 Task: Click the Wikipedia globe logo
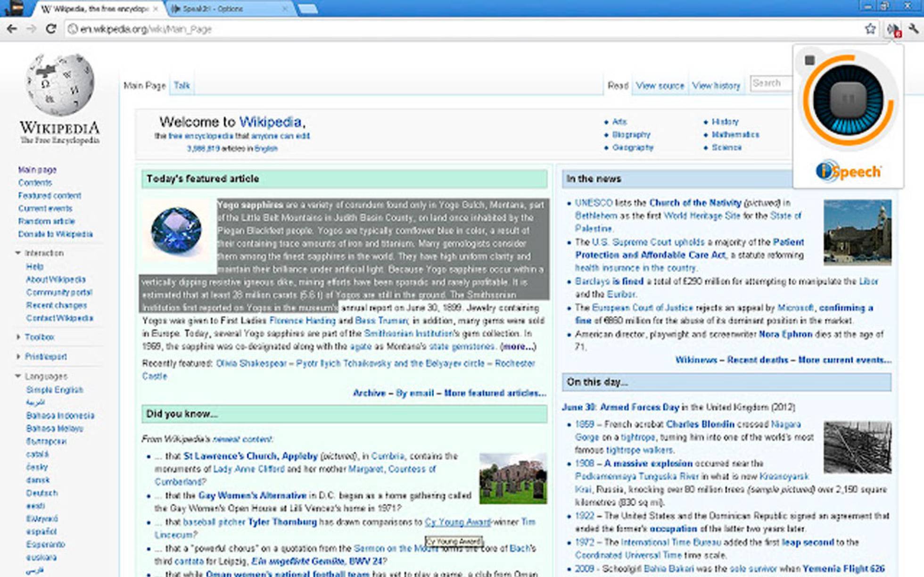pos(60,85)
